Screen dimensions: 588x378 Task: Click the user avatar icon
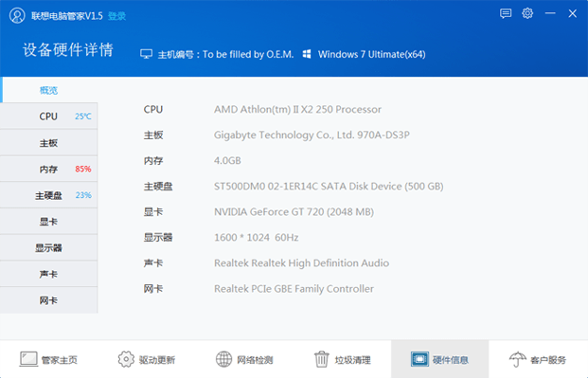(x=17, y=16)
